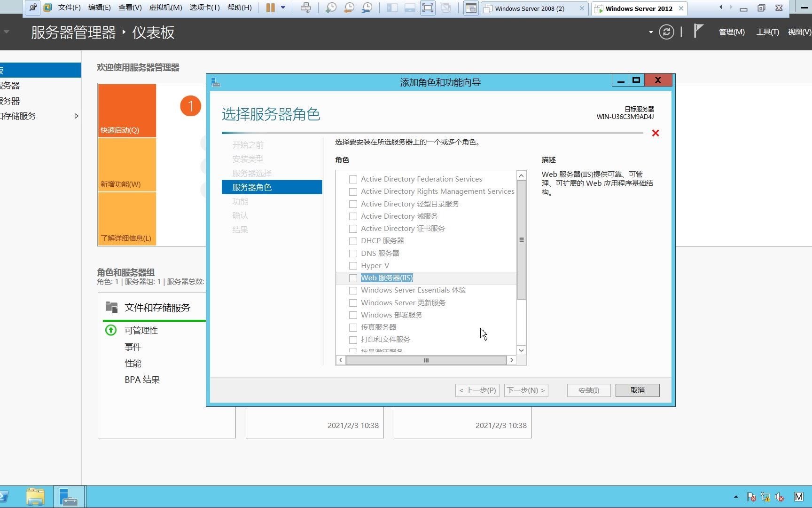The image size is (812, 508).
Task: Click the M input method indicator
Action: click(799, 497)
